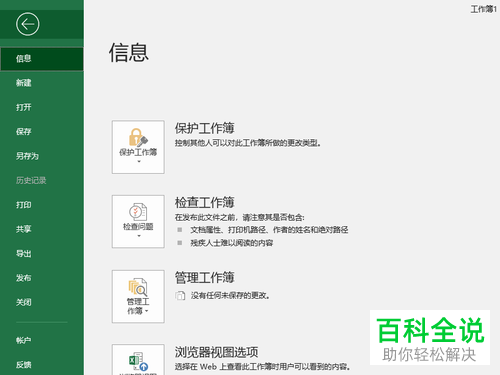Click the browser view options Excel icon
Screen dimensions: 500x375
[x=138, y=361]
